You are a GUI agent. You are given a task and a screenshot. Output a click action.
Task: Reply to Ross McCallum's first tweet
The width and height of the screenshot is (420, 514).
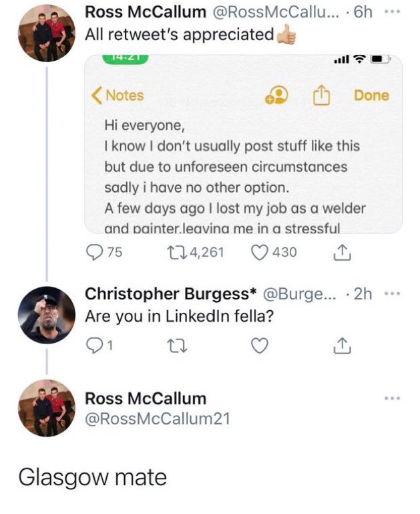[x=93, y=252]
